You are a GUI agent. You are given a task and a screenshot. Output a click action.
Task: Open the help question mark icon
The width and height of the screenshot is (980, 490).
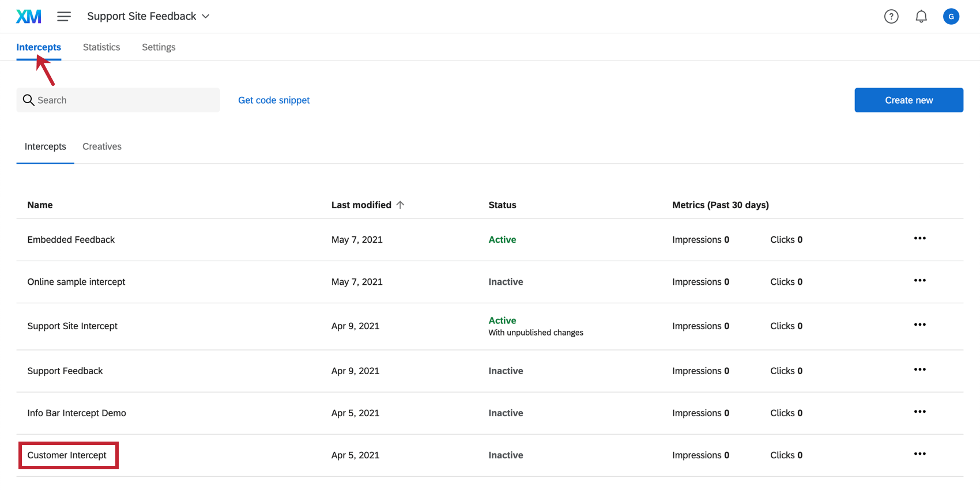tap(891, 17)
